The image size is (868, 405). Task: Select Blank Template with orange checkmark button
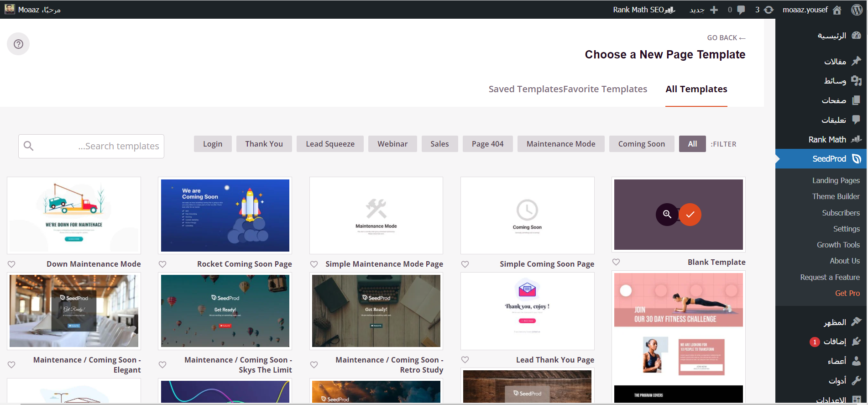coord(690,214)
